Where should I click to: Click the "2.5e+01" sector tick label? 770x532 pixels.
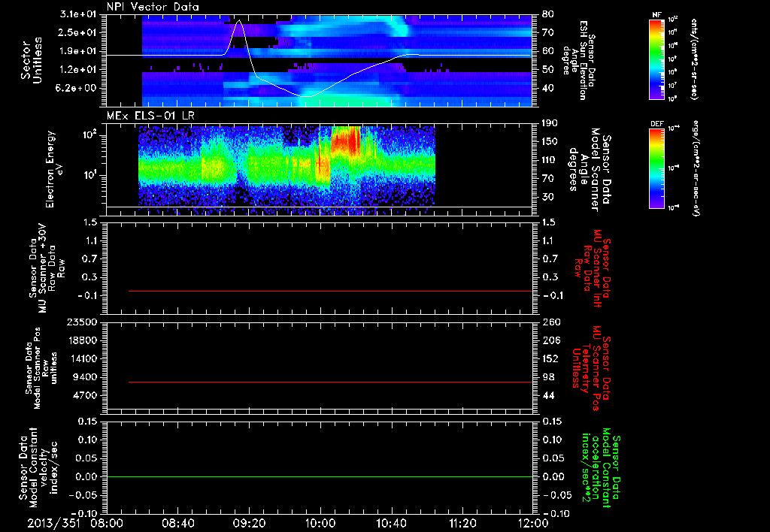[x=78, y=32]
